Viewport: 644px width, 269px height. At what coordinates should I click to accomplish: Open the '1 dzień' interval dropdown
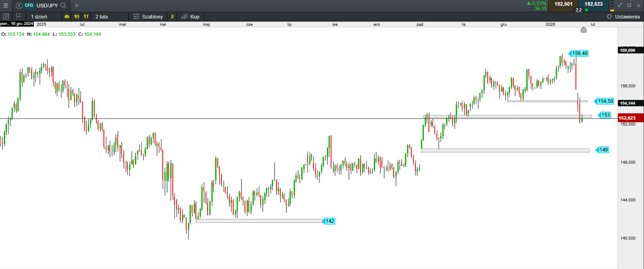click(x=39, y=16)
